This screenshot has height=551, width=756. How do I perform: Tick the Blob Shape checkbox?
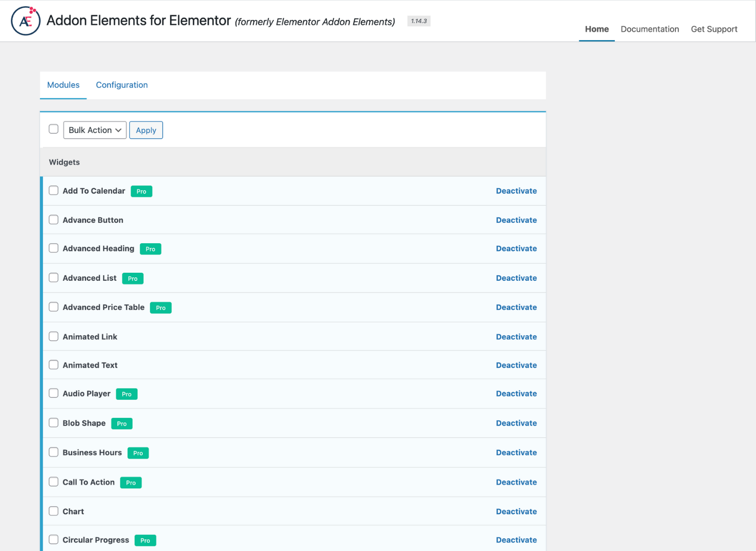tap(53, 423)
